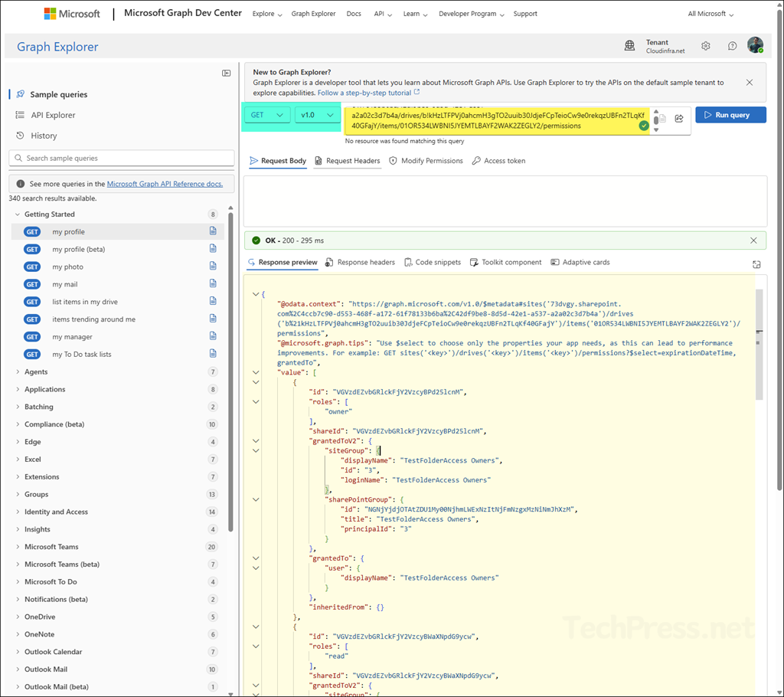Switch to Adaptive cards tab

pos(580,262)
